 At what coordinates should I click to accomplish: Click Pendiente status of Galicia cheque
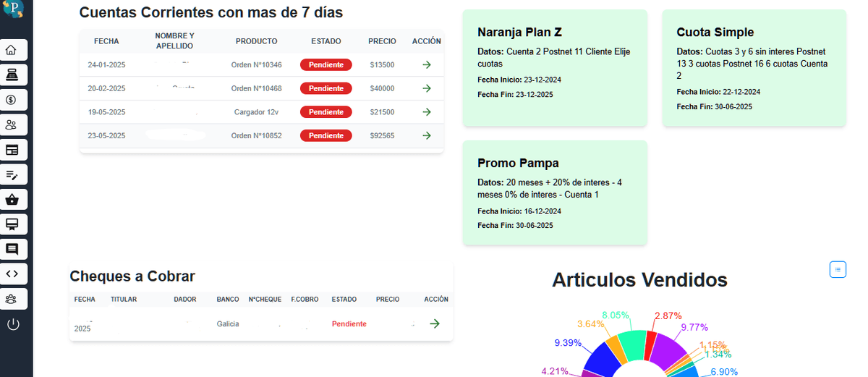coord(349,323)
